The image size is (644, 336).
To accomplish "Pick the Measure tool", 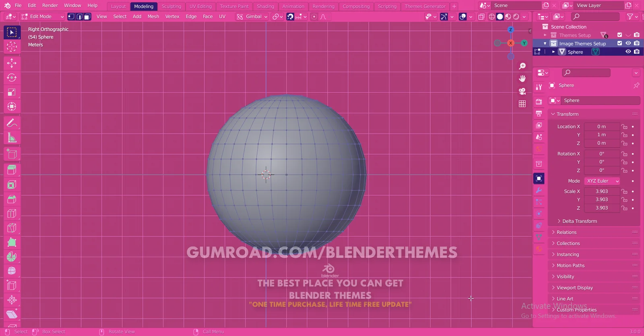I will 12,138.
